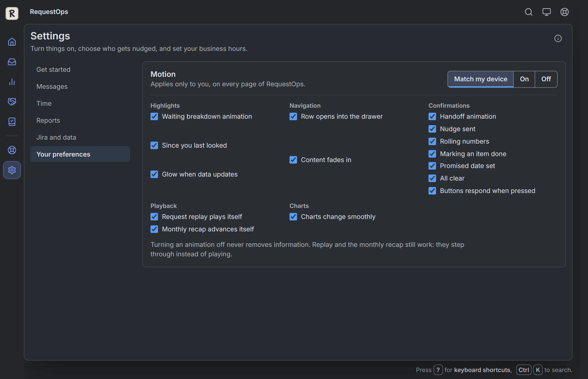Uncheck Waiting breakdown animation
The width and height of the screenshot is (588, 379).
click(154, 116)
